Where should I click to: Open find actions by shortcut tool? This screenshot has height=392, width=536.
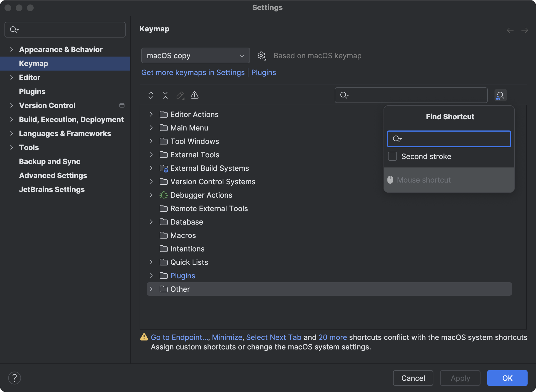[x=501, y=95]
